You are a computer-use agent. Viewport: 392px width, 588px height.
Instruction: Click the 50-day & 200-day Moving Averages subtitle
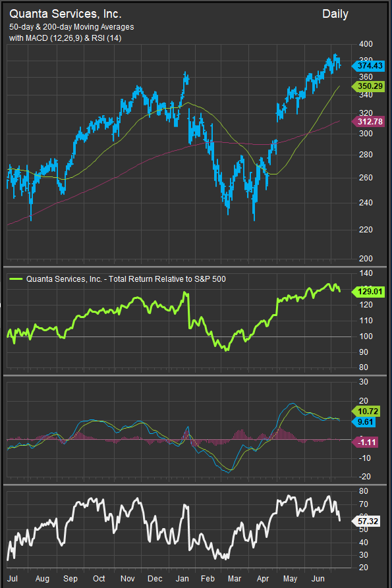71,27
